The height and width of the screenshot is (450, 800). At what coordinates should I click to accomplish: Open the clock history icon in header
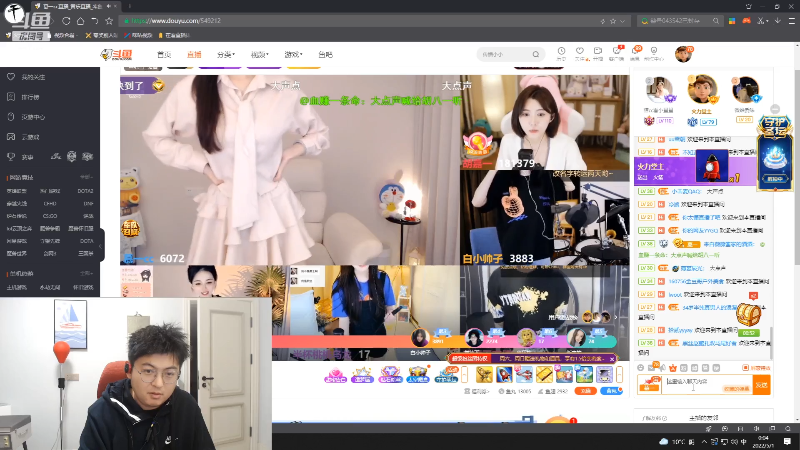(x=561, y=53)
